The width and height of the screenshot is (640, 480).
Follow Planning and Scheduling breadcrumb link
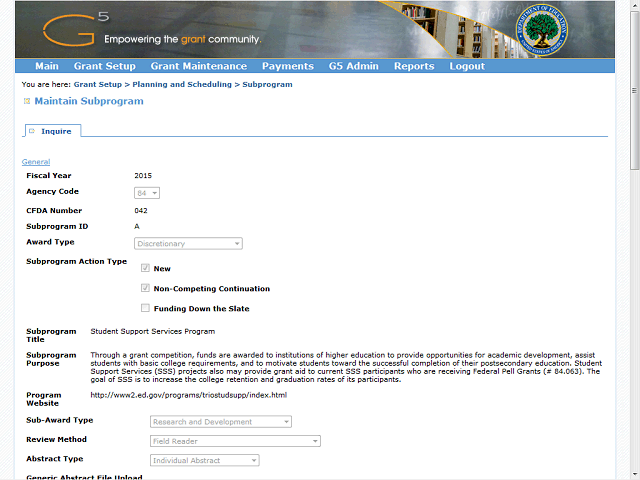182,84
